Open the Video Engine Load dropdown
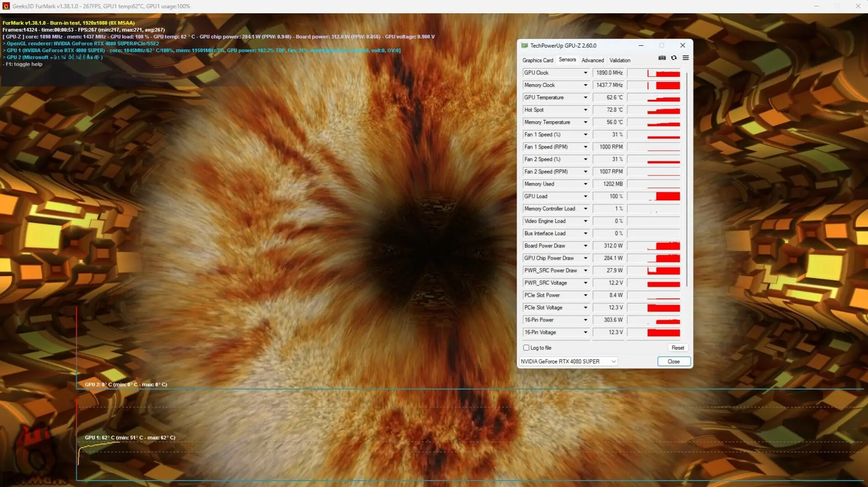The height and width of the screenshot is (487, 868). [585, 221]
